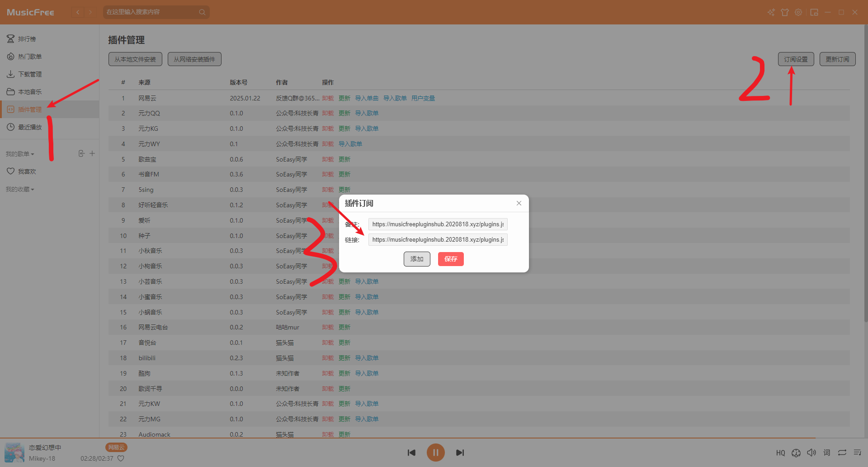Click the 网易云 source tag in player
Screen dimensions: 868x467
(x=116, y=448)
